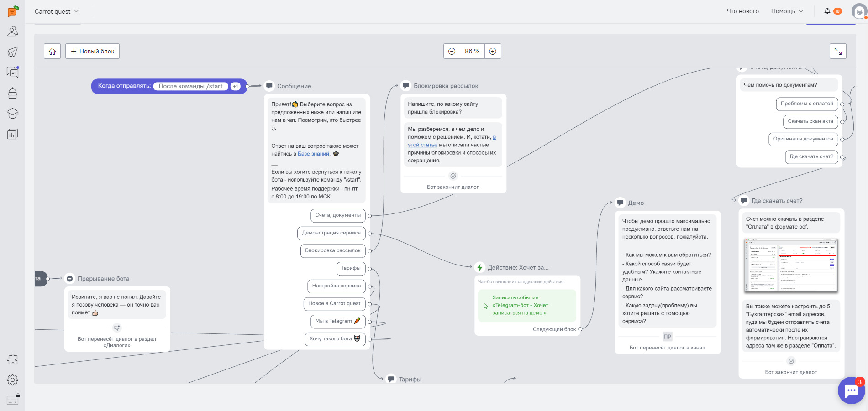Open the analytics reports sidebar icon

tap(13, 134)
